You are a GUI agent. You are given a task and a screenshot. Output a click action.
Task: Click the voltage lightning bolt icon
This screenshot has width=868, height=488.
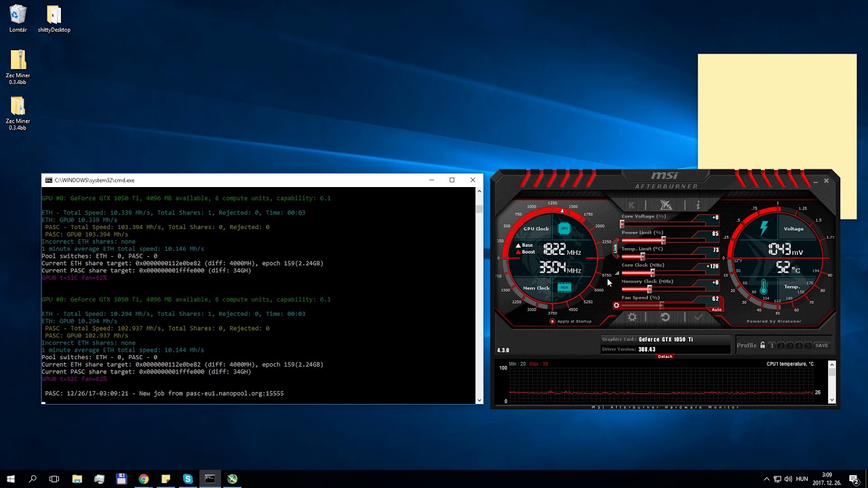point(764,228)
